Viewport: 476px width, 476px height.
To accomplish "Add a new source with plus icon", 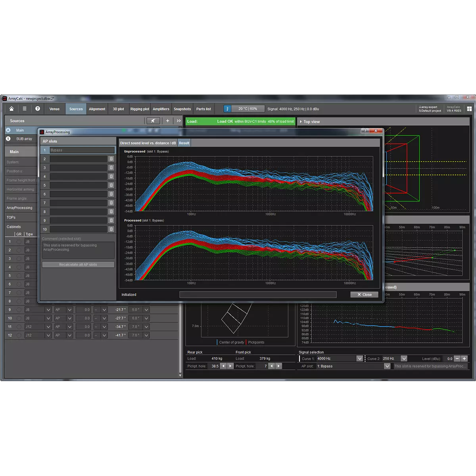I will 168,121.
